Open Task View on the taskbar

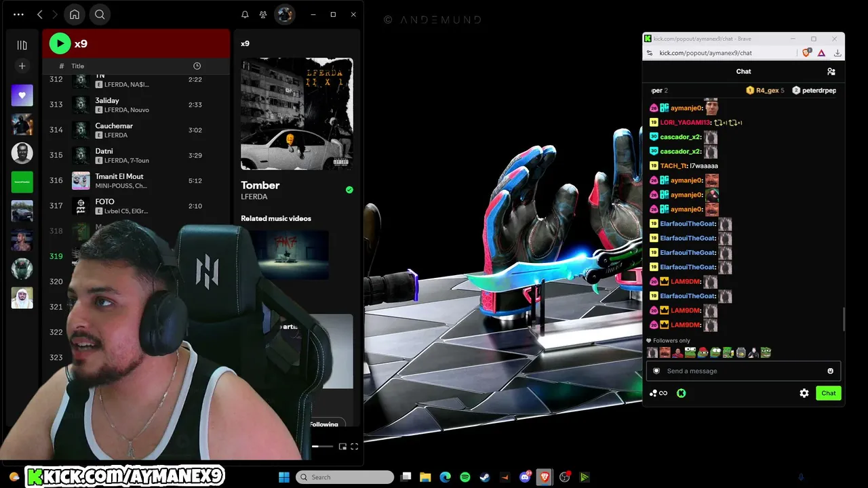406,477
